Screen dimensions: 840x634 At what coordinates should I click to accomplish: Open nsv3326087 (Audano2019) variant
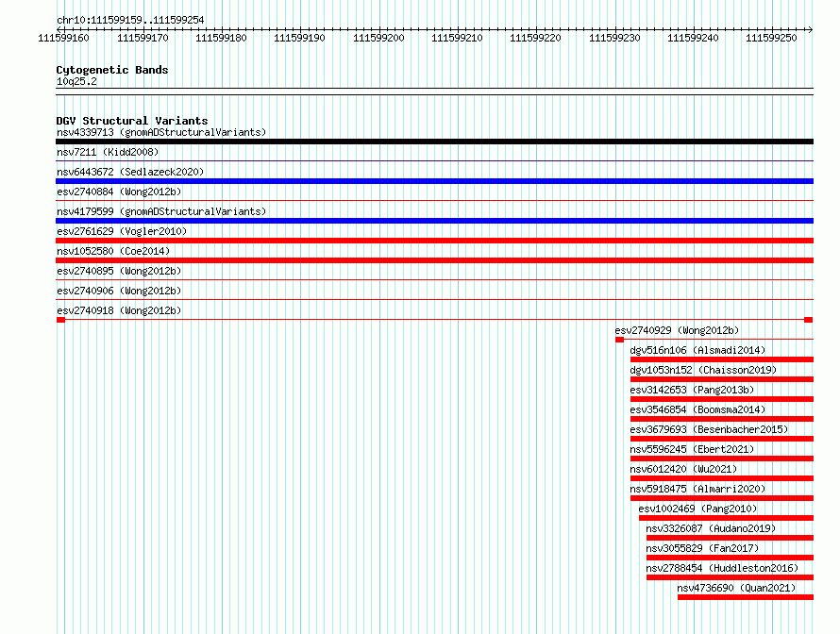coord(711,528)
